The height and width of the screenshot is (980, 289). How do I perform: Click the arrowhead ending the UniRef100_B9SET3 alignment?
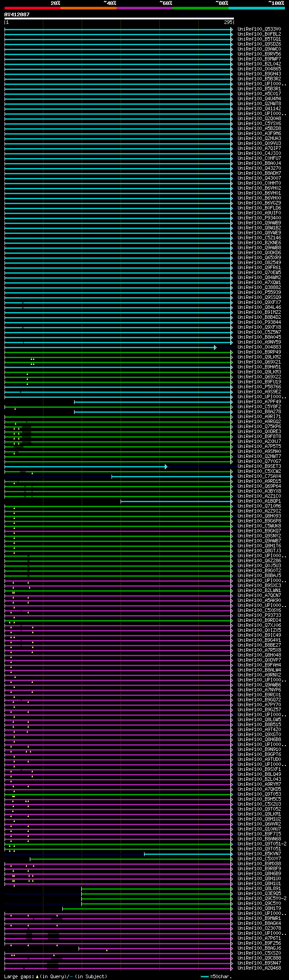click(x=166, y=467)
